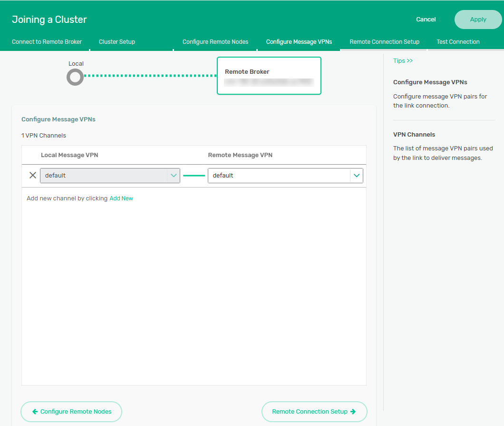Open the Test Connection tab

pos(458,42)
